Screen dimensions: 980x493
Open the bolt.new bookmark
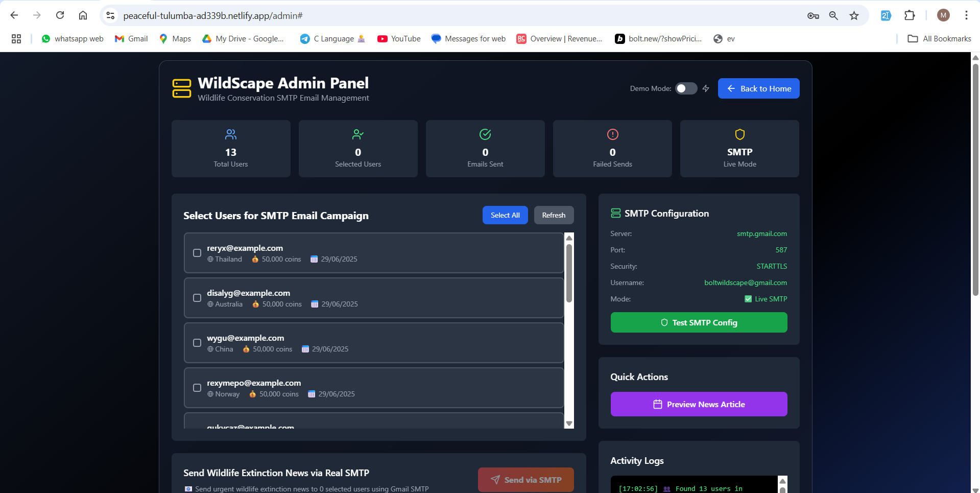tap(658, 39)
